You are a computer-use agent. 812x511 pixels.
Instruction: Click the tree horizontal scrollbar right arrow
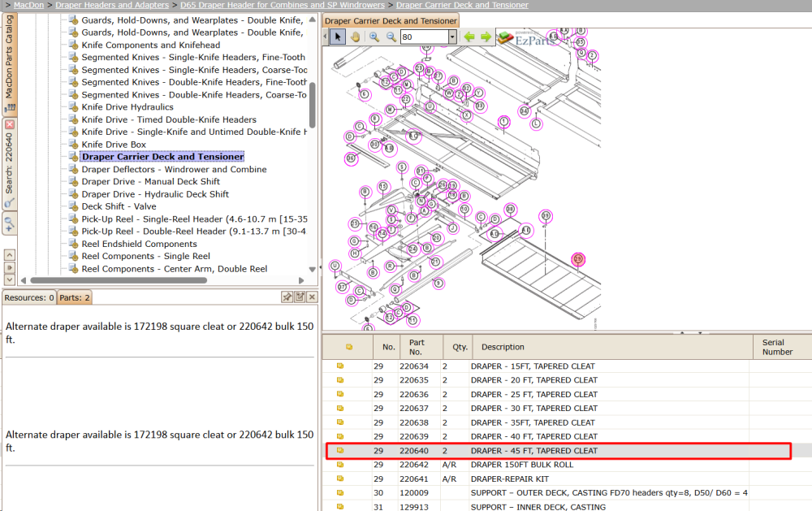click(x=301, y=280)
